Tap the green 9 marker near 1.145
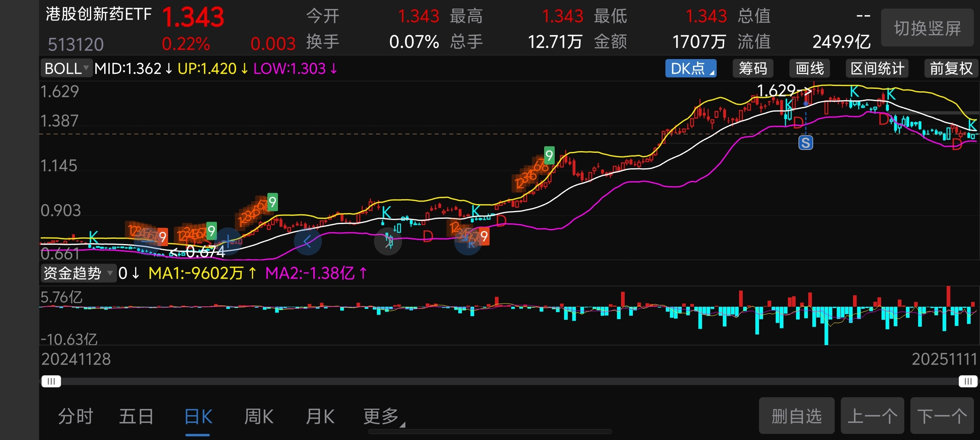The image size is (980, 440). point(549,155)
